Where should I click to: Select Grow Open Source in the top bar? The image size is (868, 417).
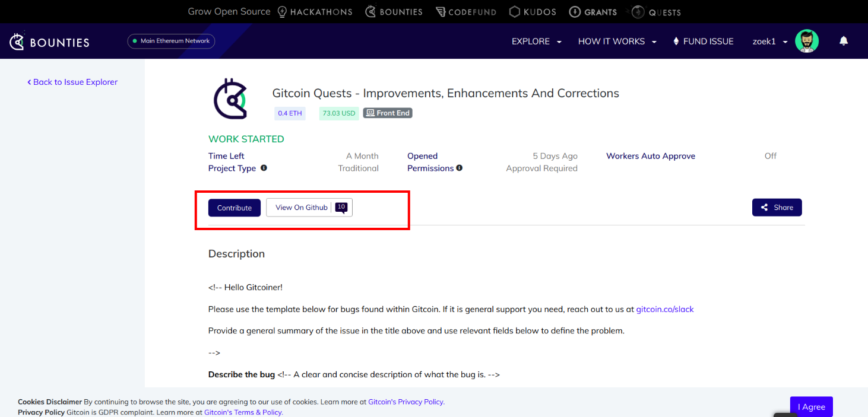coord(229,11)
